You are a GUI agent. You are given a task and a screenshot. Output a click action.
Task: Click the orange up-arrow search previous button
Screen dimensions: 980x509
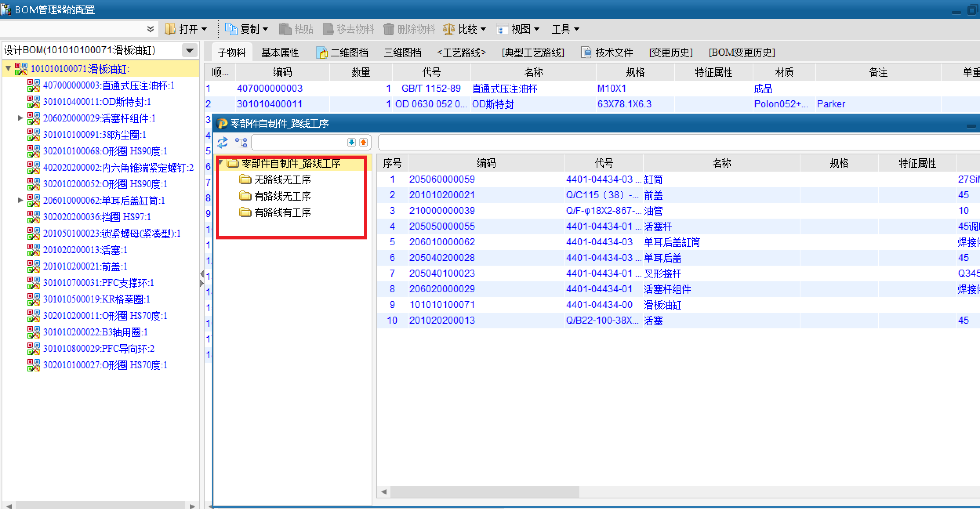point(364,142)
